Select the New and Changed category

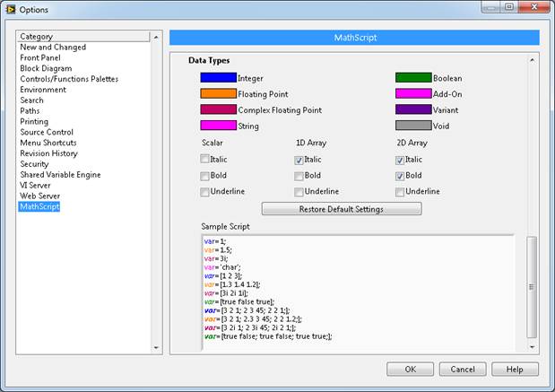pos(53,48)
